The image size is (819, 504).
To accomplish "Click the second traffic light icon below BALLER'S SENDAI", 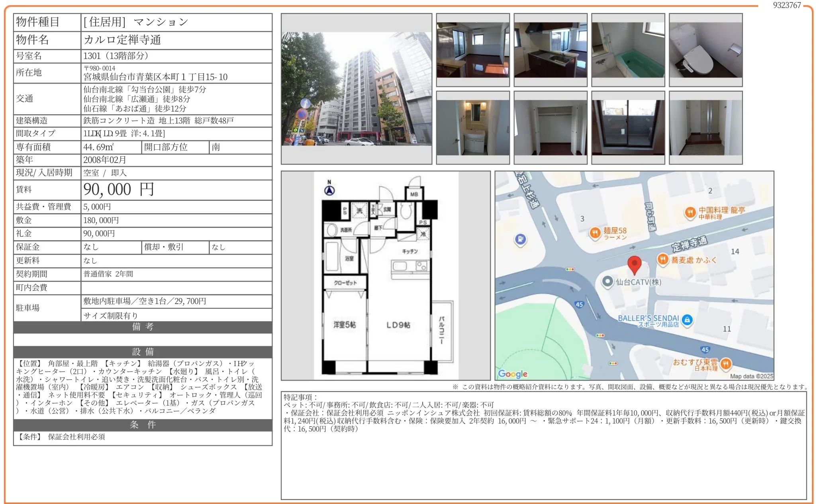I will click(x=600, y=336).
